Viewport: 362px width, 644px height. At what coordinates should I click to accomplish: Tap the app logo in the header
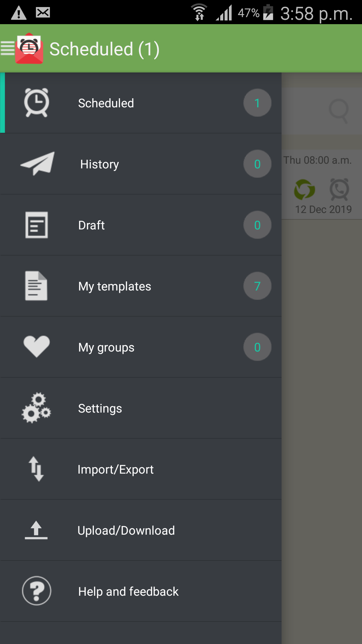click(29, 49)
